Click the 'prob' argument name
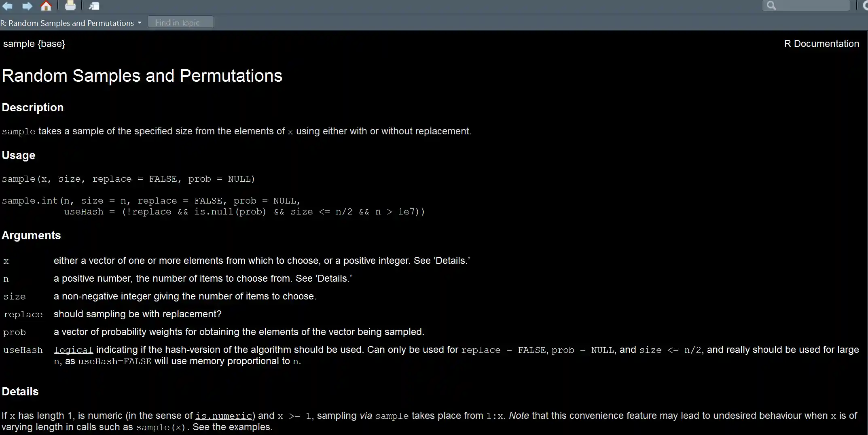 15,332
